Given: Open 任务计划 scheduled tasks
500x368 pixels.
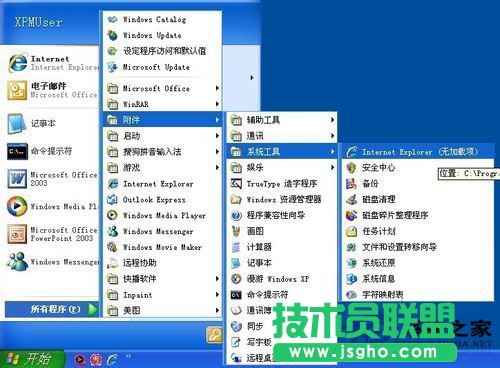Looking at the screenshot, I should point(418,231).
